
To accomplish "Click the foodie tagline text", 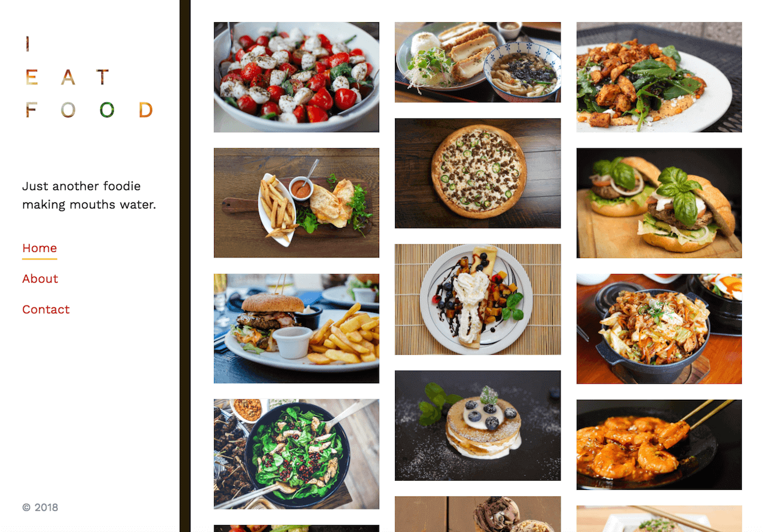I will click(x=89, y=195).
